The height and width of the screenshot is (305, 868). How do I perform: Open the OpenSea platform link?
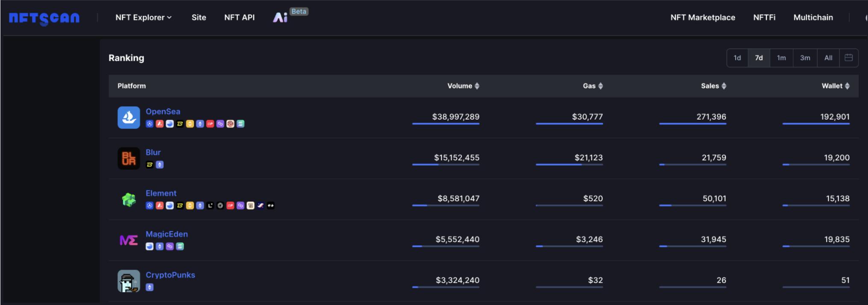pos(163,111)
